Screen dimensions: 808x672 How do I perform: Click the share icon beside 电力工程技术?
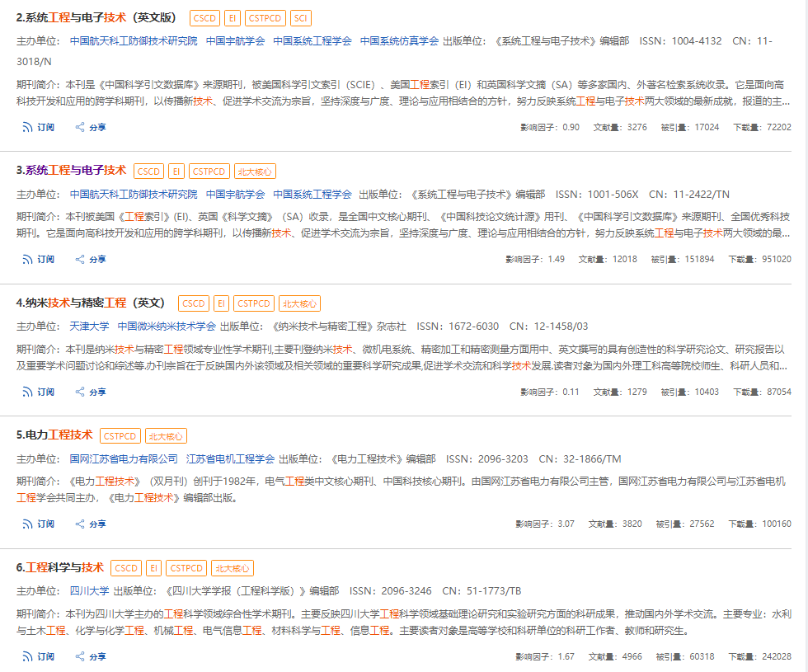click(x=80, y=523)
